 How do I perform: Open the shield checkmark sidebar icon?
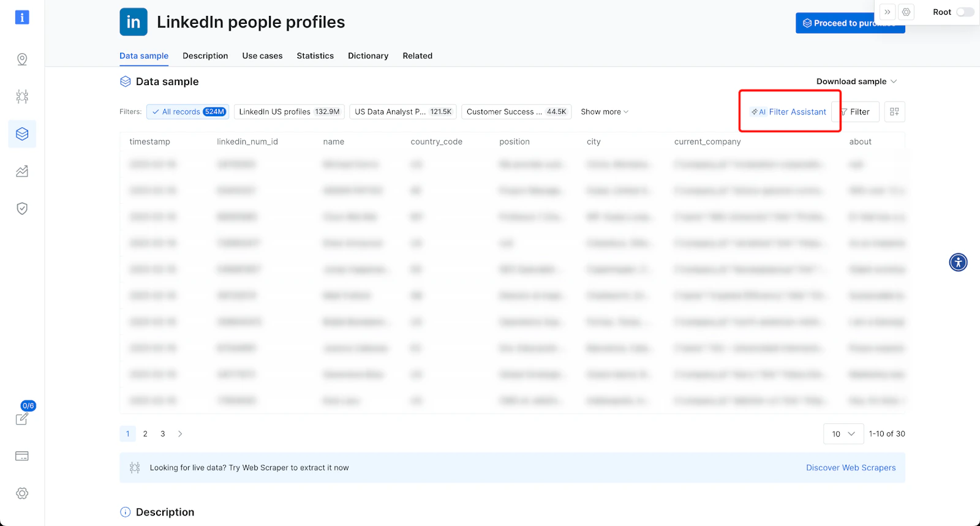tap(22, 208)
